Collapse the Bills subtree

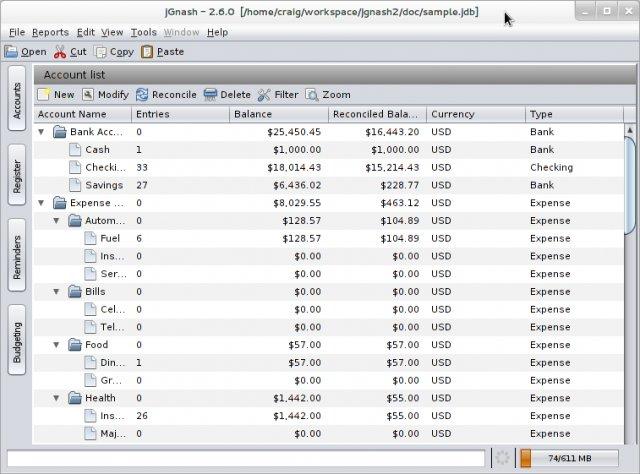tap(56, 292)
